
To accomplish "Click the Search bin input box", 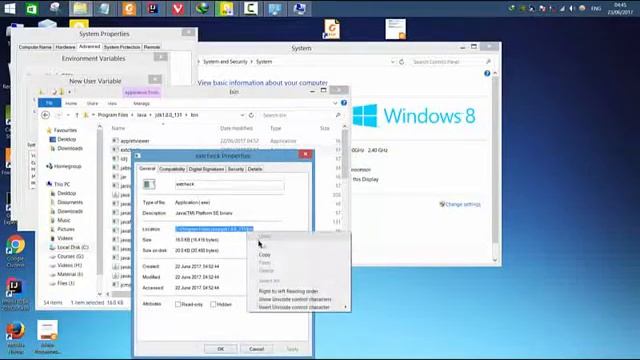I will coord(298,115).
